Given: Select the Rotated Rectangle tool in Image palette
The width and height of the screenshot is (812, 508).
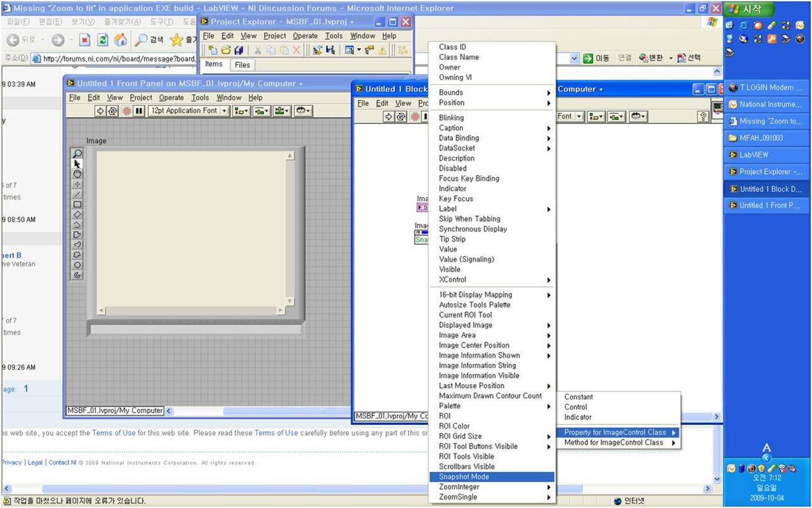Looking at the screenshot, I should [x=77, y=214].
